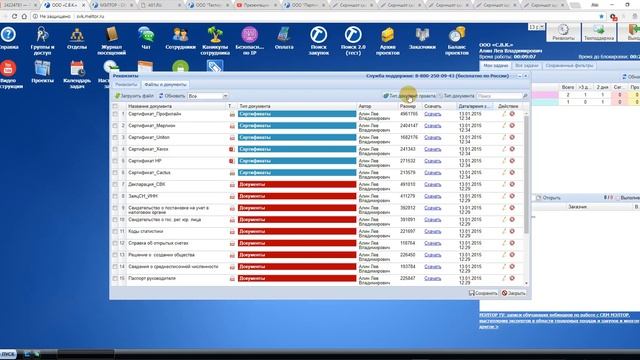Image resolution: width=640 pixels, height=360 pixels.
Task: Click the browser reload button
Action: 15,16
